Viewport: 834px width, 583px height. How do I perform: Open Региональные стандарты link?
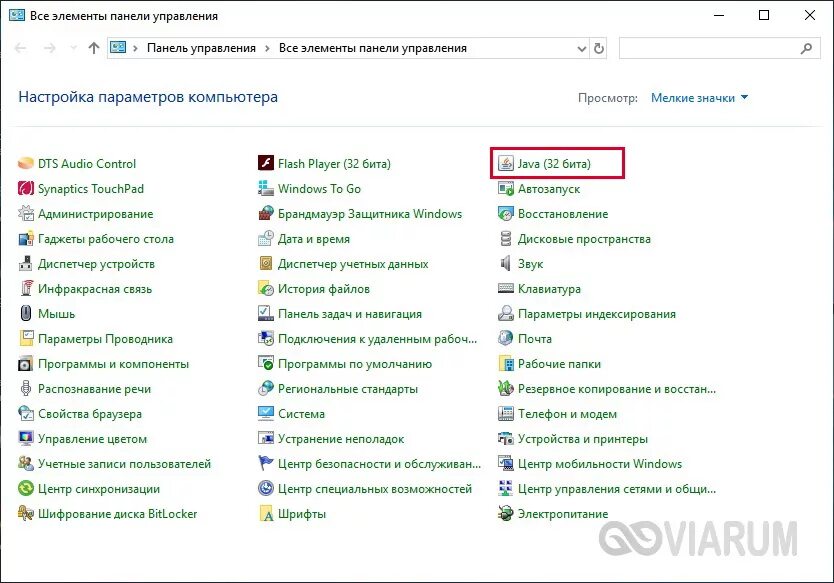tap(348, 389)
